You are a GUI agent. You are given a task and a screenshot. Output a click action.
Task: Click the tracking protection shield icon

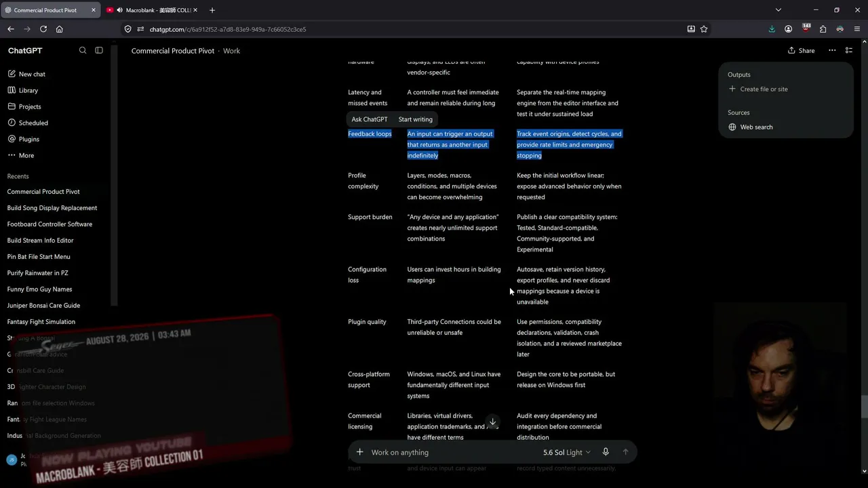click(127, 29)
